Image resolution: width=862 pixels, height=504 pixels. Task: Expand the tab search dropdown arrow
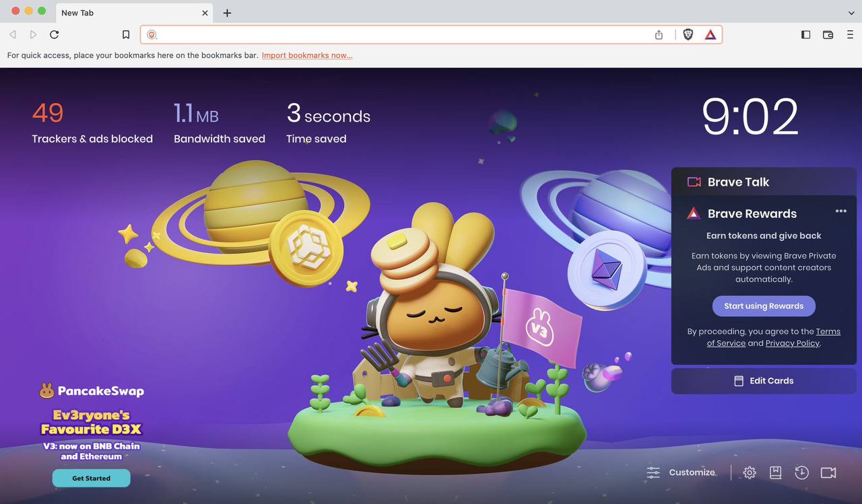851,13
